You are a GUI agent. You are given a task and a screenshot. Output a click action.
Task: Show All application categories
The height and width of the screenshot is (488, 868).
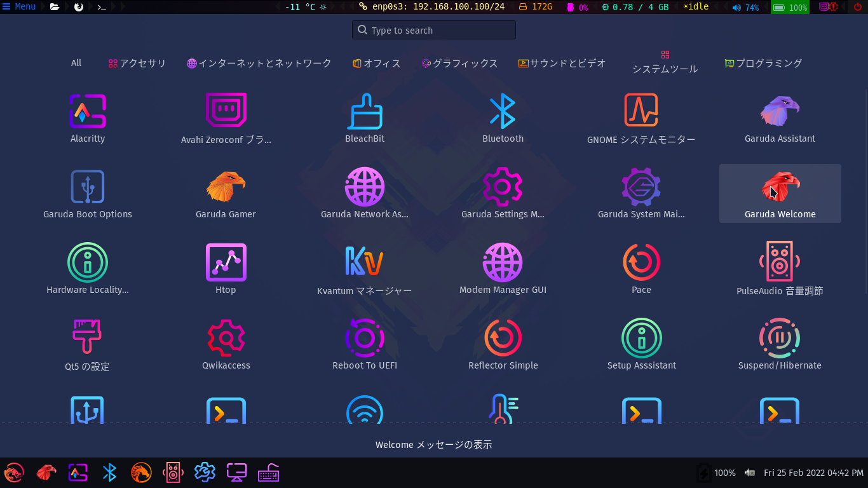pos(76,63)
